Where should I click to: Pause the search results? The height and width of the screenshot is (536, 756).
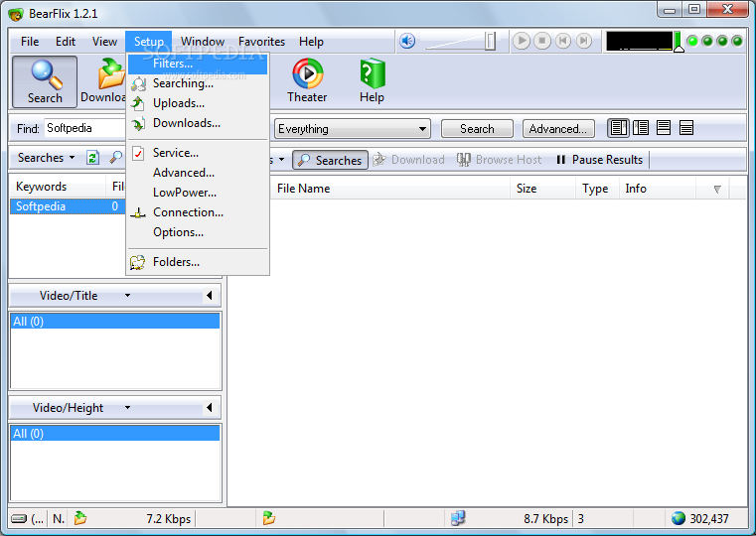coord(599,160)
